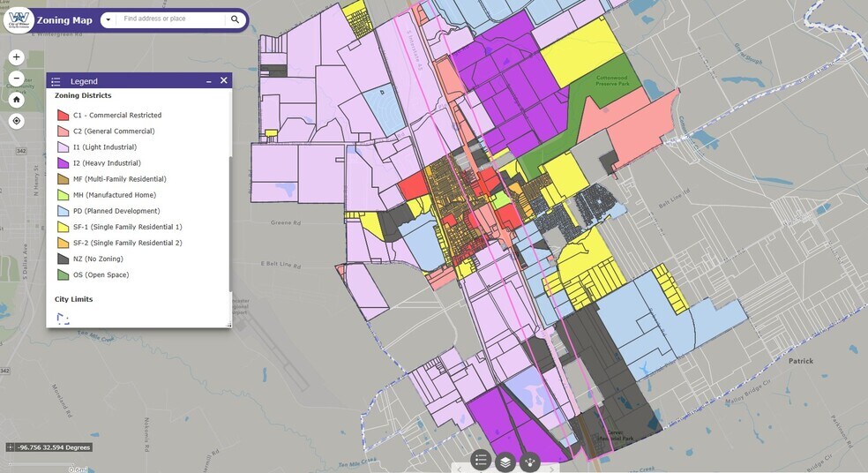
Task: Open the Layer List widget
Action: [x=505, y=460]
